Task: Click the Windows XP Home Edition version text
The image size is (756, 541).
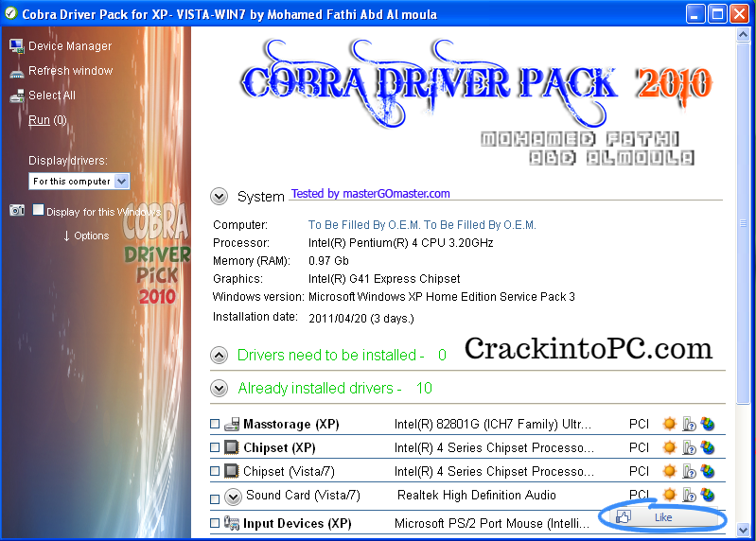Action: [x=442, y=297]
